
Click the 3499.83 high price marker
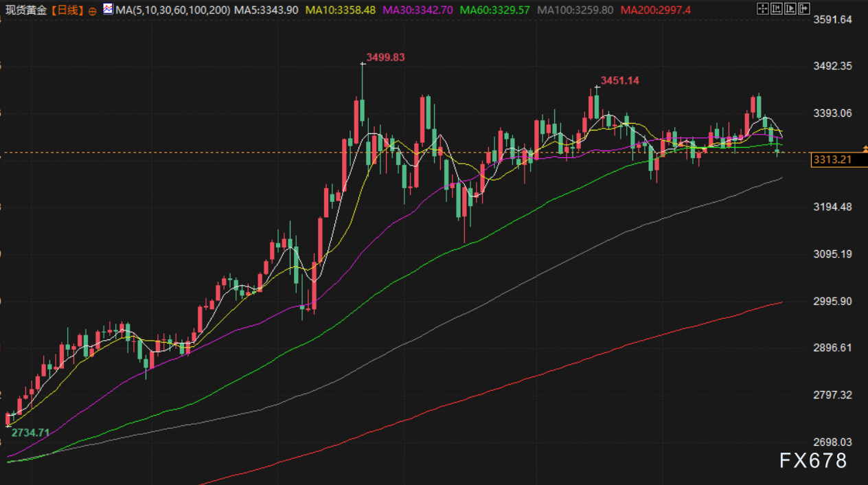[385, 58]
